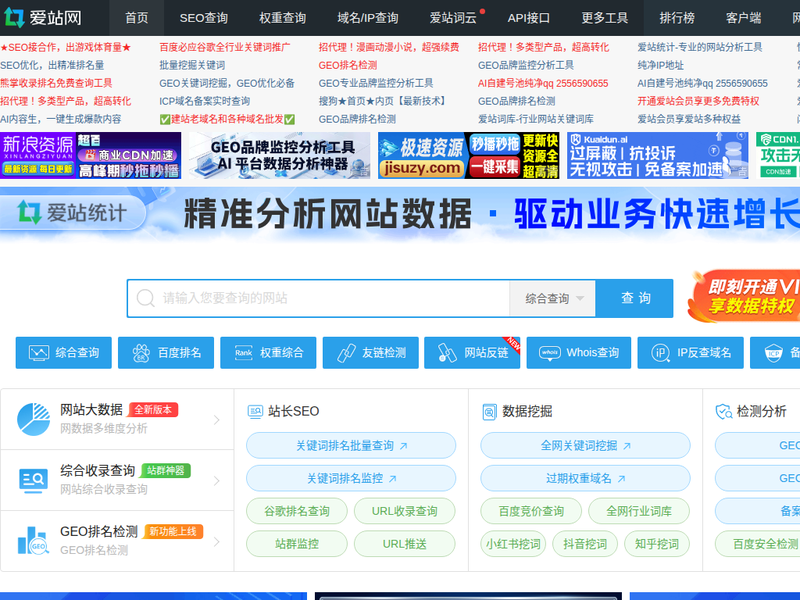Click the external arrow beside 关键词排名批量查询
The image size is (800, 600).
point(404,446)
